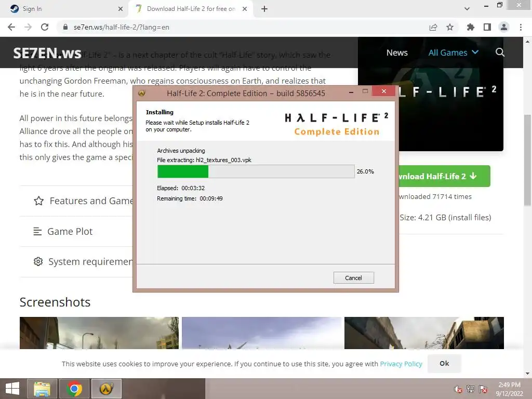
Task: Click the 'Elapsed: 00:03:32' text
Action: [180, 188]
